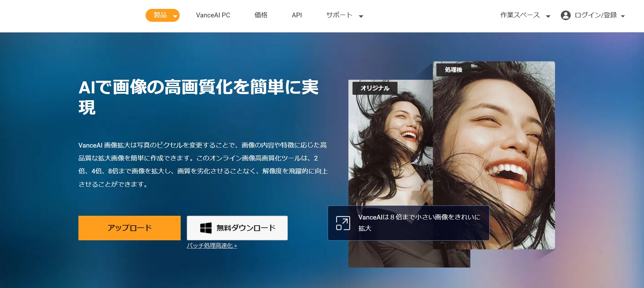Open the バッチ処理高速化 link

[x=212, y=246]
